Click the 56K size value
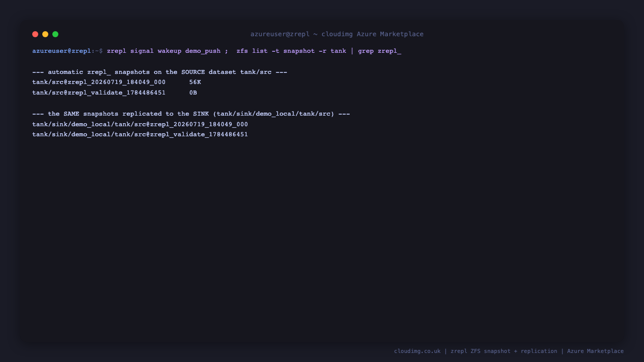644x362 pixels. coord(195,82)
